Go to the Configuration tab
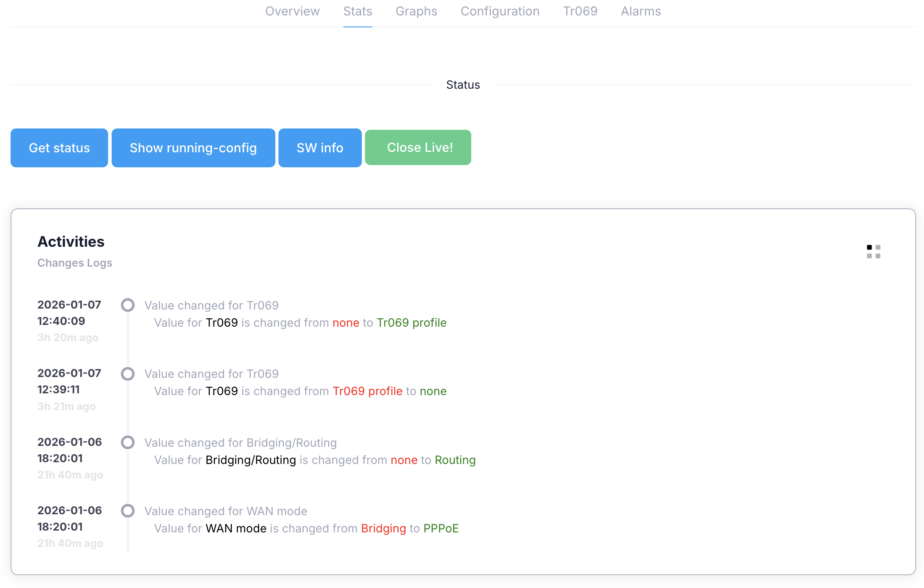This screenshot has height=588, width=924. (500, 11)
